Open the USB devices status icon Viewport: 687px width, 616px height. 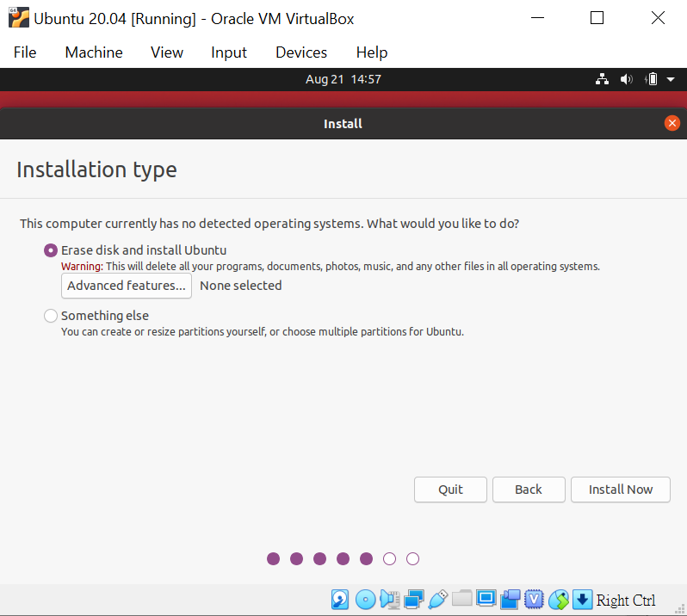coord(437,600)
